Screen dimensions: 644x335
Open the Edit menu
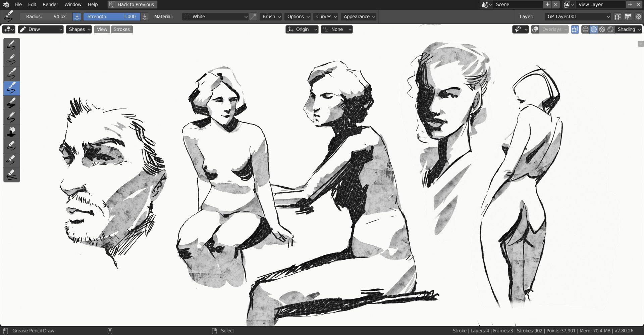click(x=32, y=4)
